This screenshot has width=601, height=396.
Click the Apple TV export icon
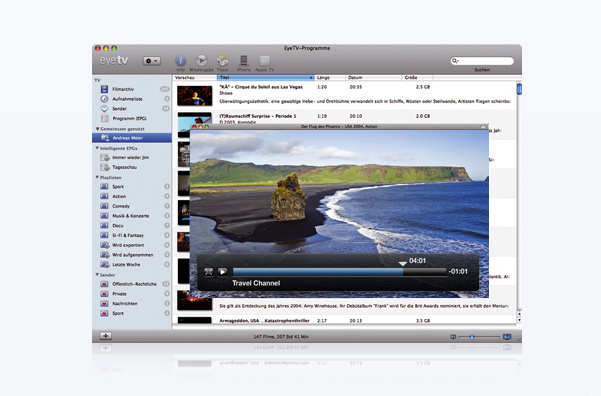coord(264,61)
